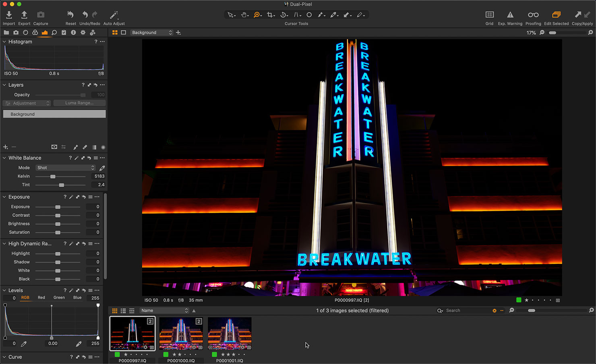Click the Luma Range button
Screen dimensions: 596x364
(79, 103)
